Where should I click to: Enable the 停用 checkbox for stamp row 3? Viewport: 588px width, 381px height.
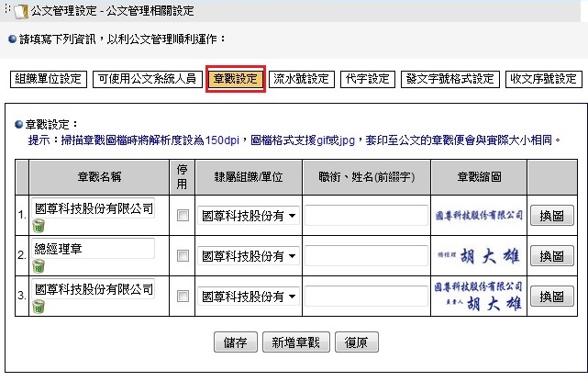coord(183,297)
